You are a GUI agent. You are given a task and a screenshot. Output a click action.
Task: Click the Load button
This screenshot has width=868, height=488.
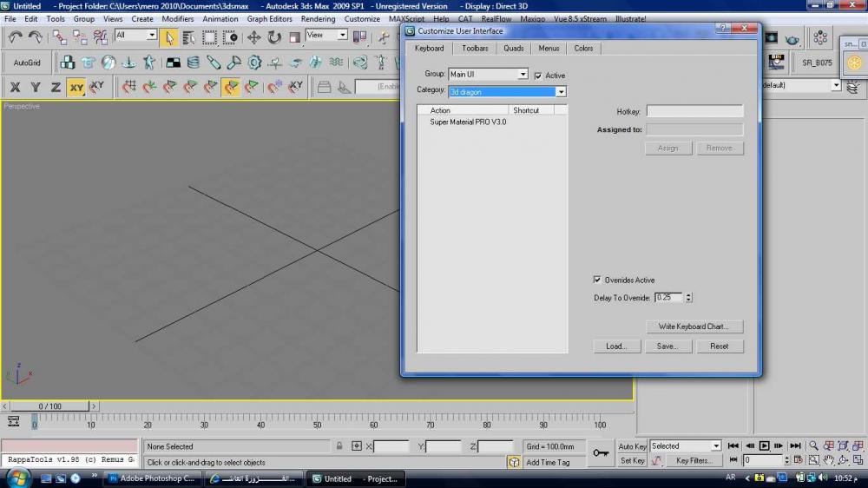(616, 346)
